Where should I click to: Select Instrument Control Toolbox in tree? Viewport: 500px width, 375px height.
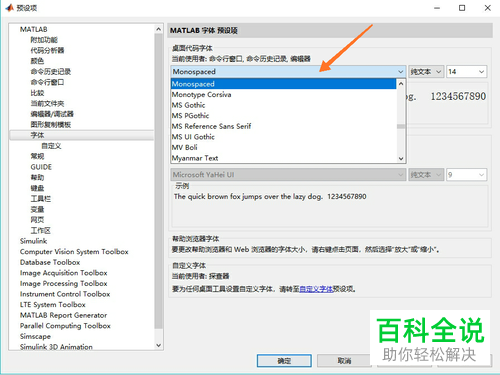(x=65, y=294)
